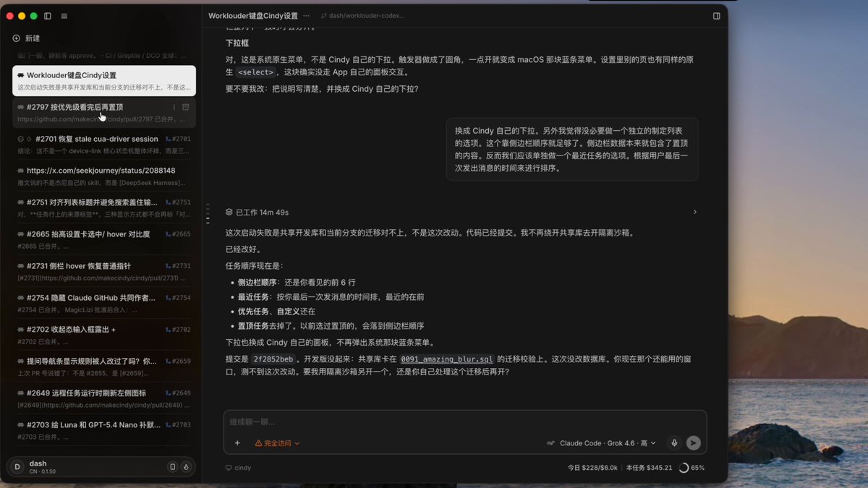This screenshot has width=868, height=488.
Task: Open task #2751 对齐列表标题
Action: coord(104,207)
